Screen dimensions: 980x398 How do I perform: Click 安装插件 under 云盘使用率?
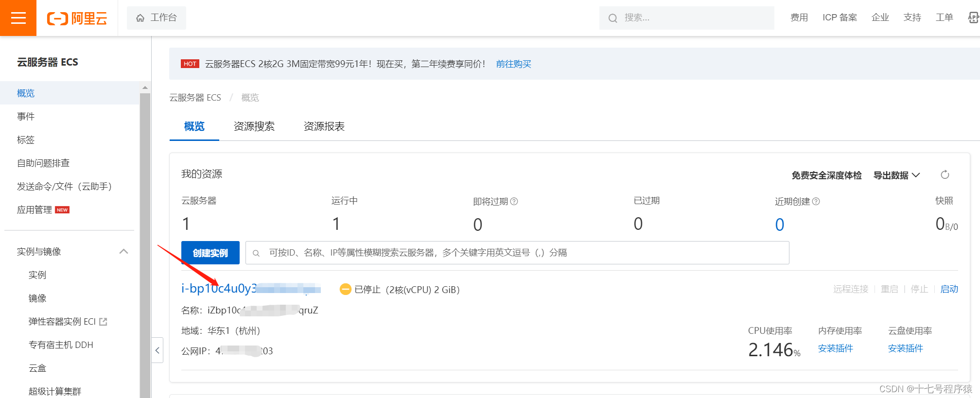[x=905, y=348]
